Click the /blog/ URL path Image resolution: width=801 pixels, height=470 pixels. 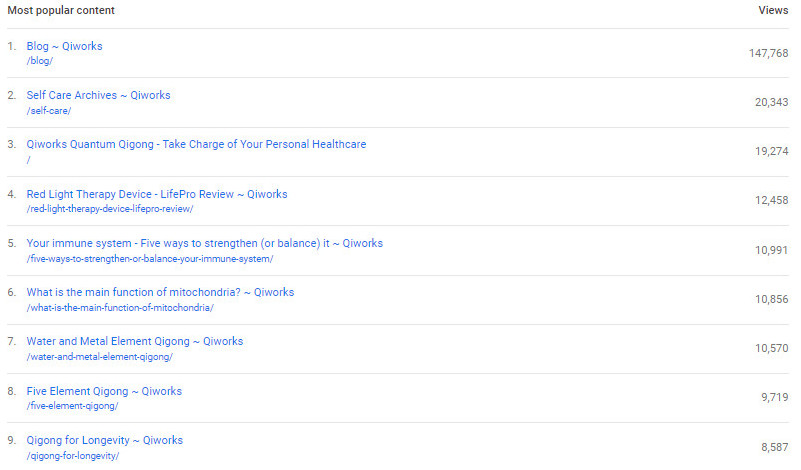coord(40,61)
